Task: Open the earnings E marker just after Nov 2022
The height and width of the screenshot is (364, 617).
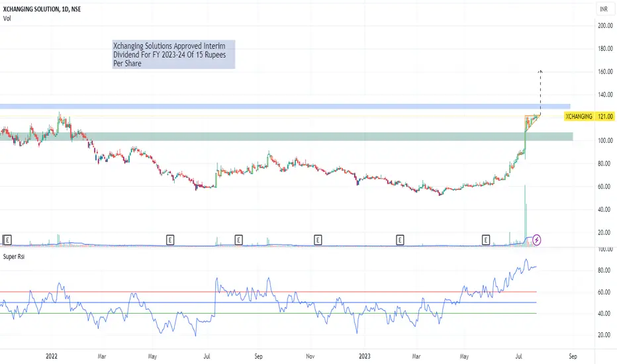Action: pyautogui.click(x=318, y=240)
